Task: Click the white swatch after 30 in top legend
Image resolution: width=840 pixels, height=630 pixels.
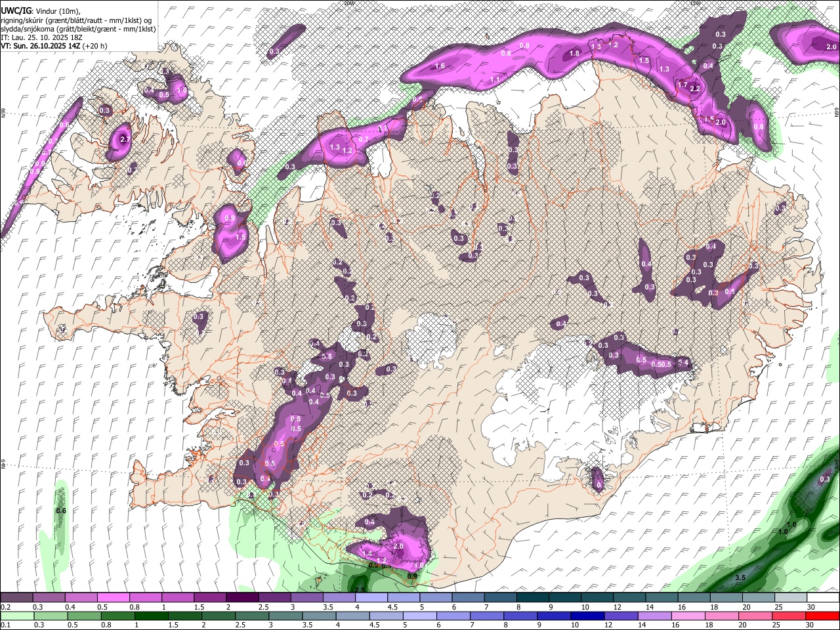Action: pyautogui.click(x=824, y=598)
